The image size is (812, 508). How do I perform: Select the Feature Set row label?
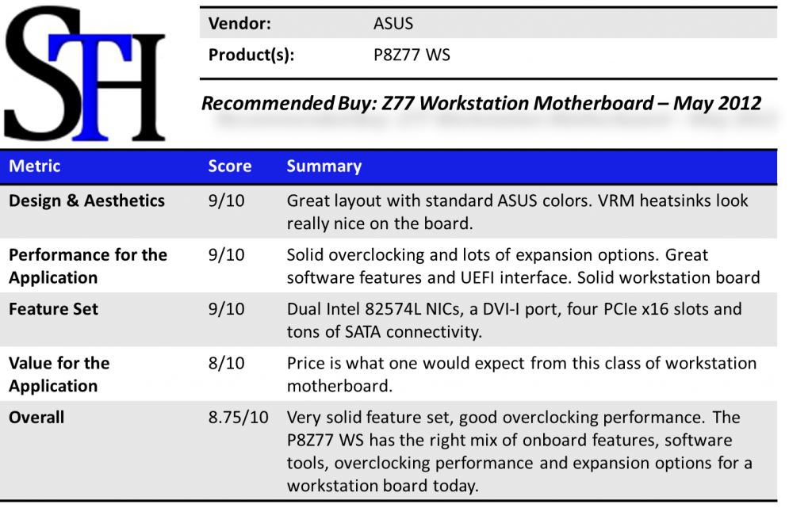53,309
